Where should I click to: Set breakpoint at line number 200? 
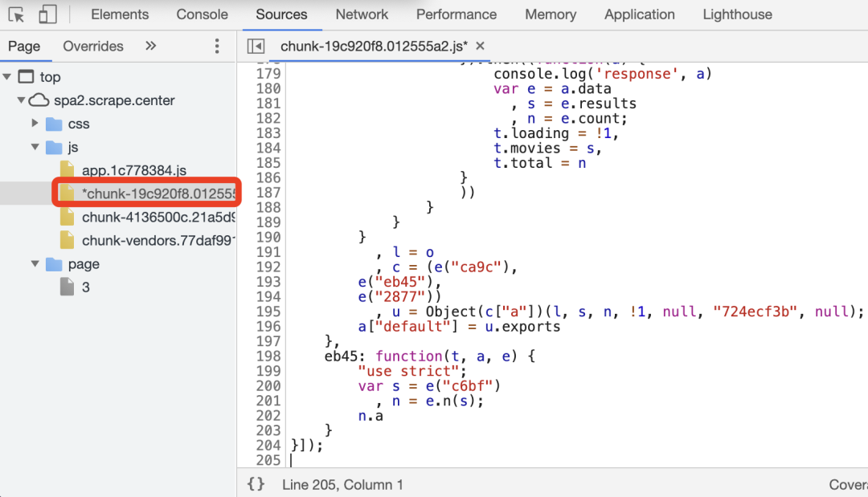click(x=268, y=386)
